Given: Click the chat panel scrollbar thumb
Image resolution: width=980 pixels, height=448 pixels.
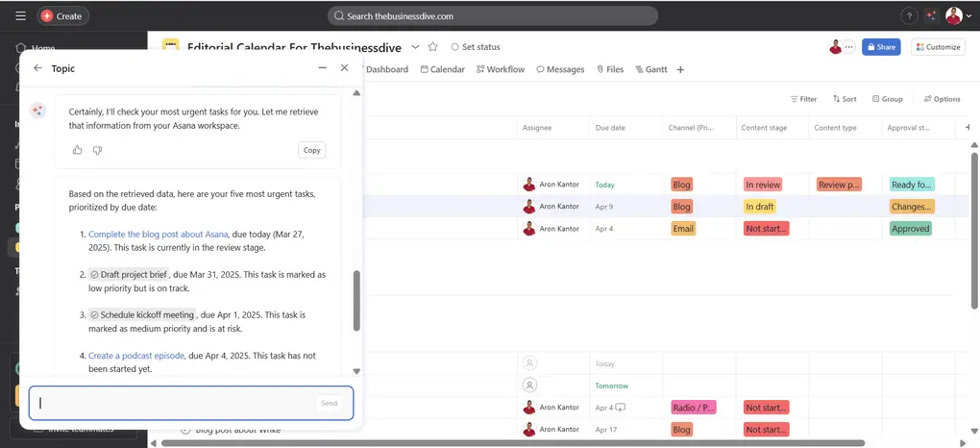Looking at the screenshot, I should point(356,300).
